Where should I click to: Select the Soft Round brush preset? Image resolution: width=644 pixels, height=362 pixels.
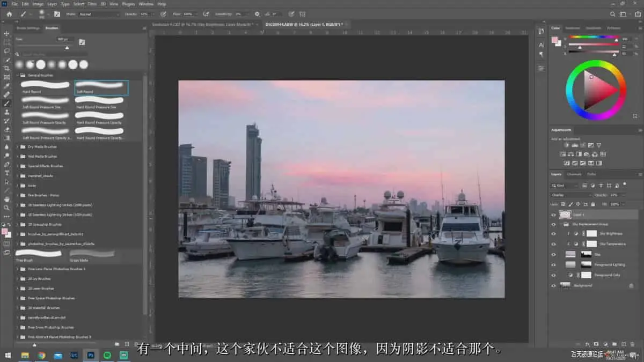tap(101, 87)
